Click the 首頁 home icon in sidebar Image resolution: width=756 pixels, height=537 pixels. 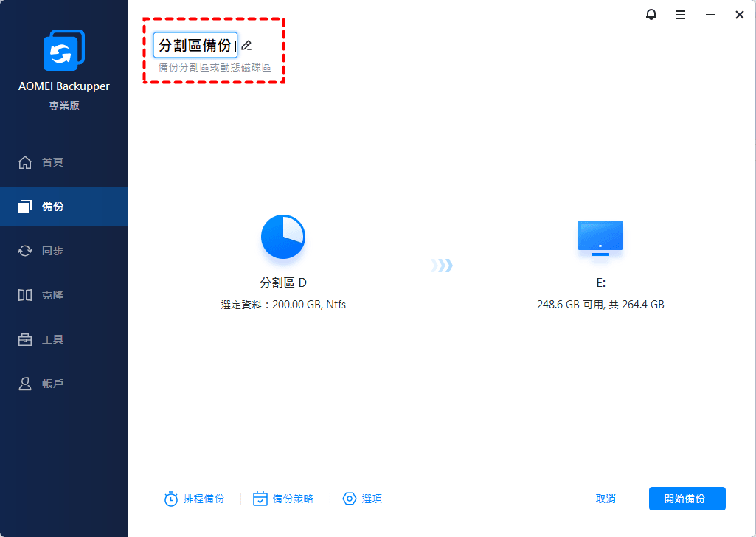point(25,162)
